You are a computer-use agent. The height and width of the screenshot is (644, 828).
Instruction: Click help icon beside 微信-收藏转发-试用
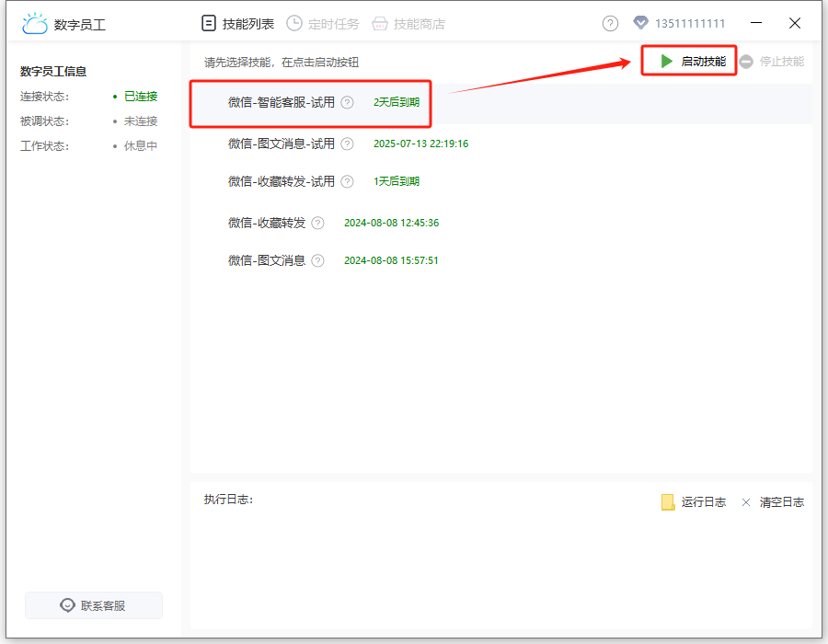pos(347,181)
